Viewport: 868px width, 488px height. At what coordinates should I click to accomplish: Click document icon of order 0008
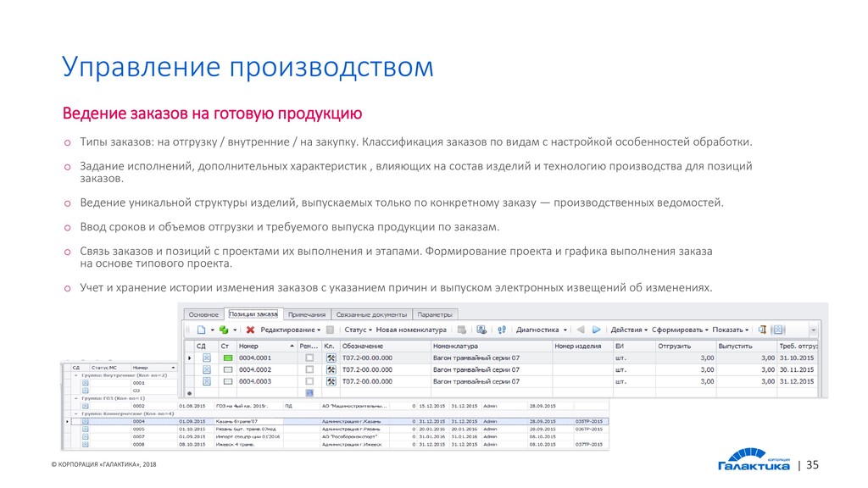coord(86,444)
